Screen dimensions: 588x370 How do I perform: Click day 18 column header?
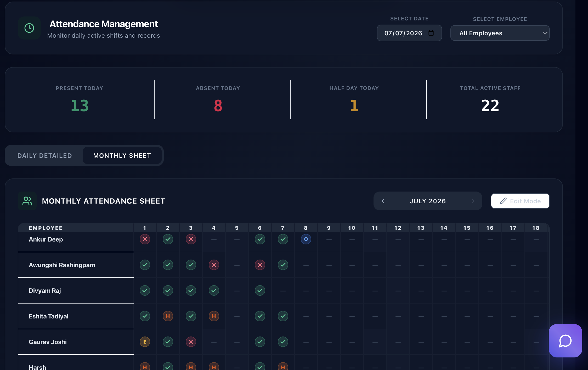[x=536, y=228]
